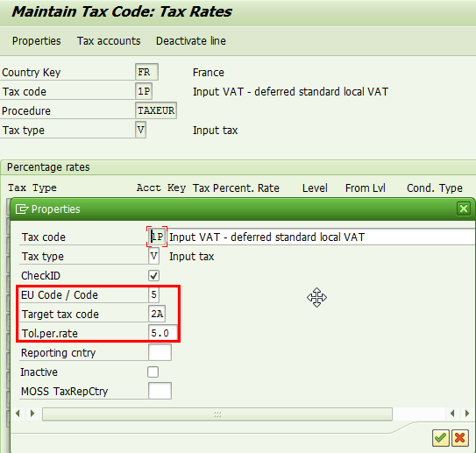The image size is (476, 453).
Task: Edit the Tol.per.rate value field
Action: click(x=163, y=333)
